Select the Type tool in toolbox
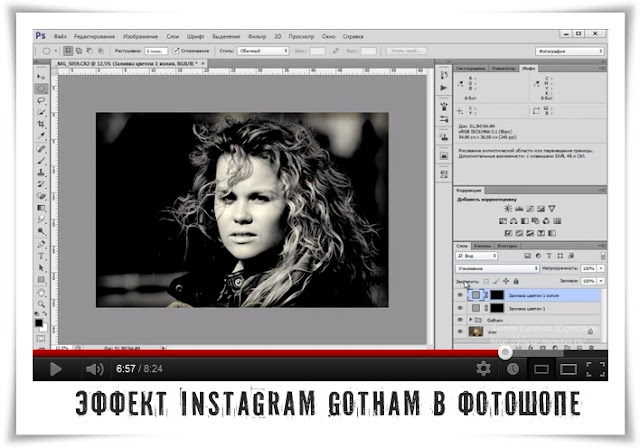 (41, 256)
